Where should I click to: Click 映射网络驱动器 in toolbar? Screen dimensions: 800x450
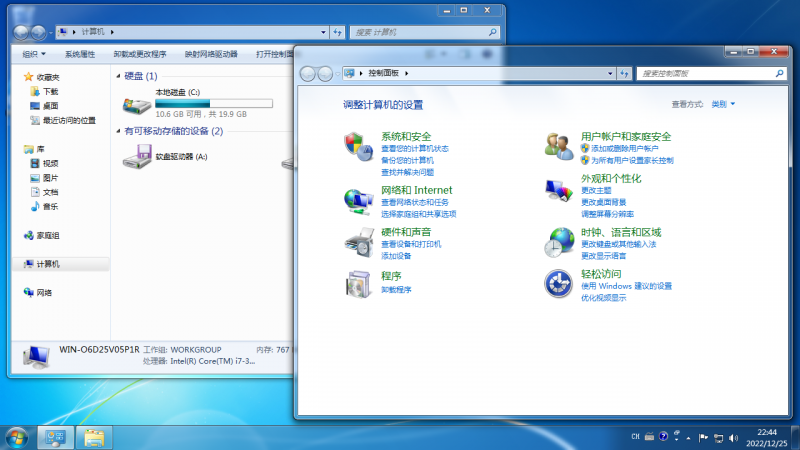211,54
